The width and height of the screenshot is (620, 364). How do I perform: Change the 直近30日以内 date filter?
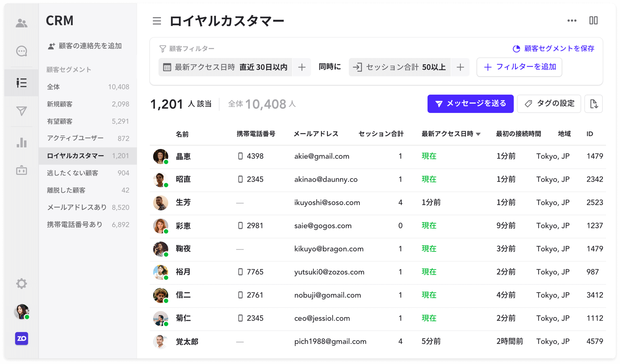pos(263,67)
